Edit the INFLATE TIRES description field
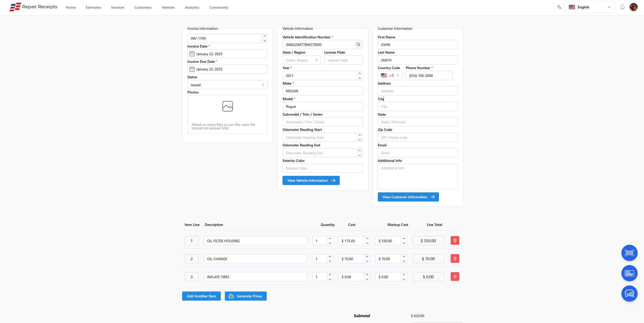This screenshot has width=644, height=323. click(x=255, y=277)
